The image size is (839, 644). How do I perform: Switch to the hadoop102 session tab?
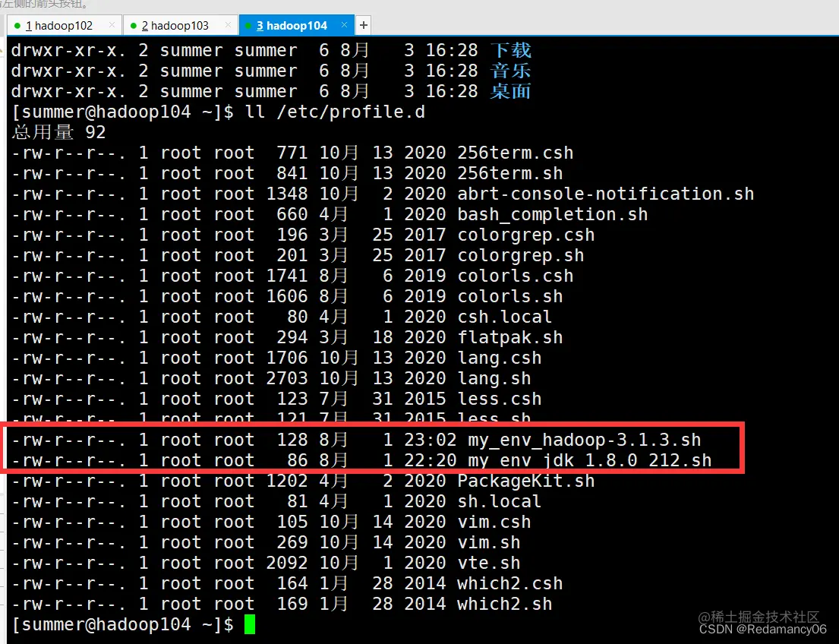tap(65, 25)
